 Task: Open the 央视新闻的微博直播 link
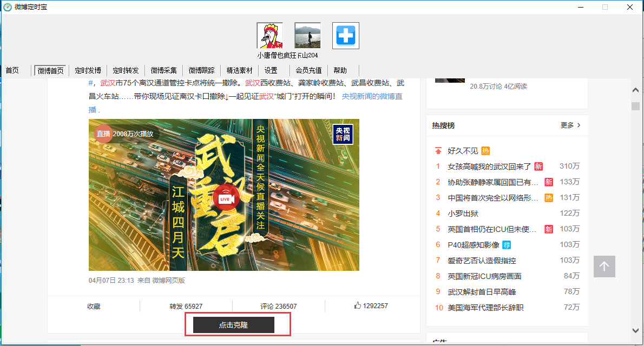pyautogui.click(x=372, y=97)
